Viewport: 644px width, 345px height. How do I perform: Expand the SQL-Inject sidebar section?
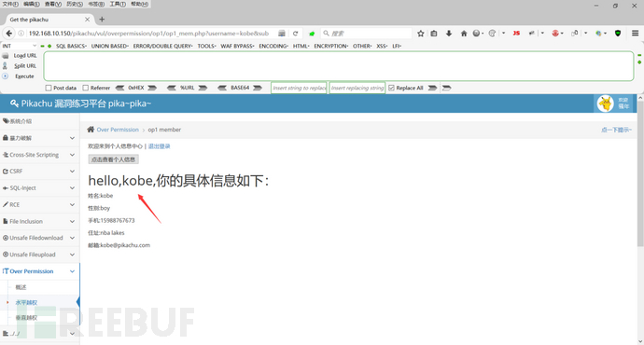39,187
